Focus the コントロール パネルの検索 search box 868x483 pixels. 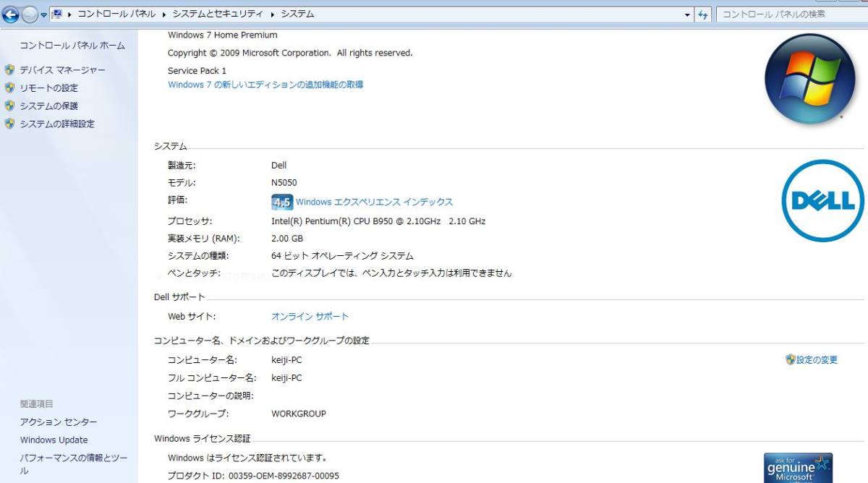click(791, 14)
